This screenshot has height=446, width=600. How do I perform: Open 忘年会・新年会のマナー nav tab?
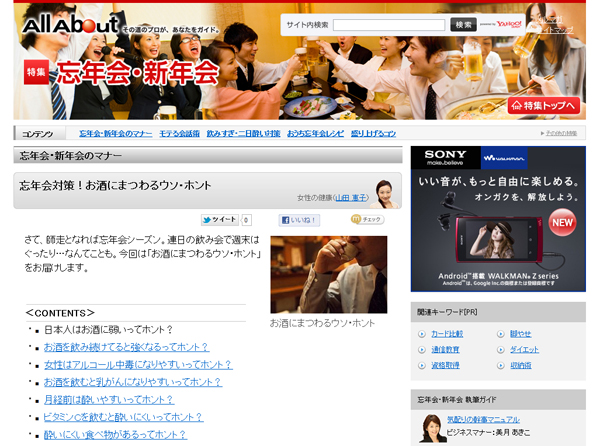pyautogui.click(x=115, y=133)
